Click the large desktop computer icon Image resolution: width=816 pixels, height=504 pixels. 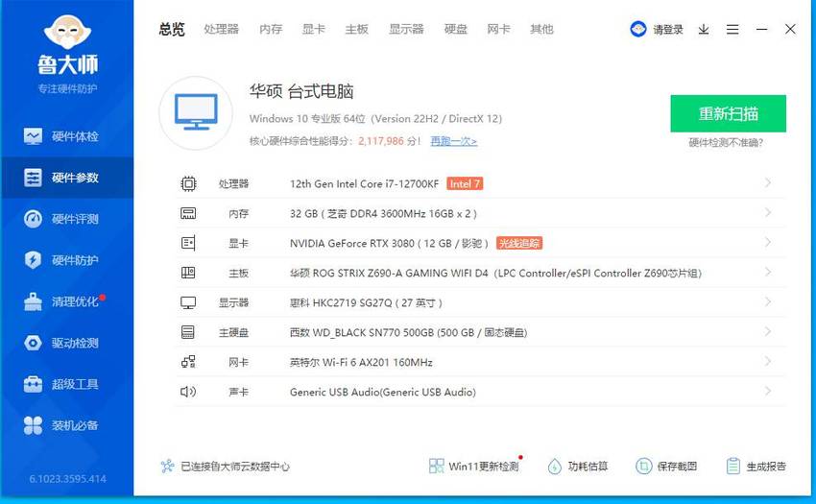pos(196,112)
